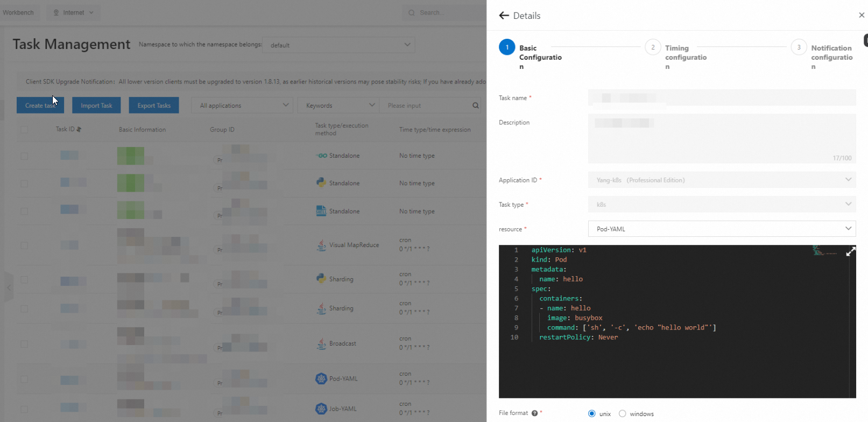Go back using the Details arrow
The width and height of the screenshot is (868, 422).
(504, 16)
